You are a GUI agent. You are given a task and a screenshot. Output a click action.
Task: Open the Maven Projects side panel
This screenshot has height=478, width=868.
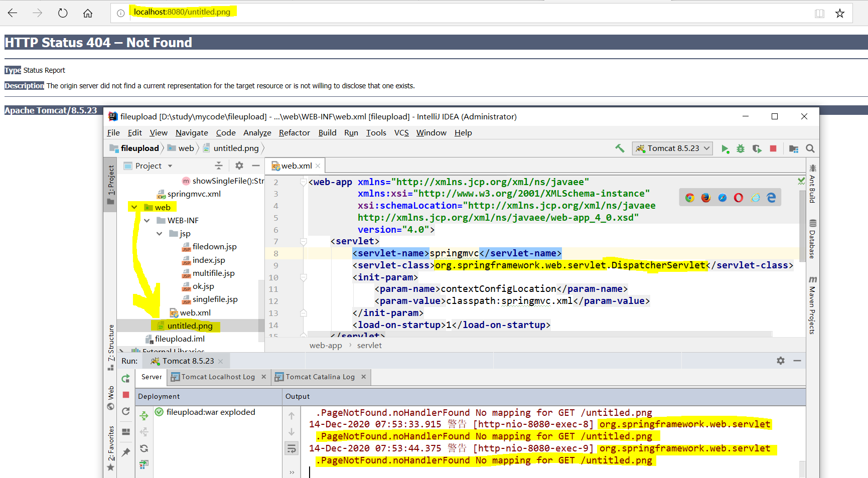812,305
